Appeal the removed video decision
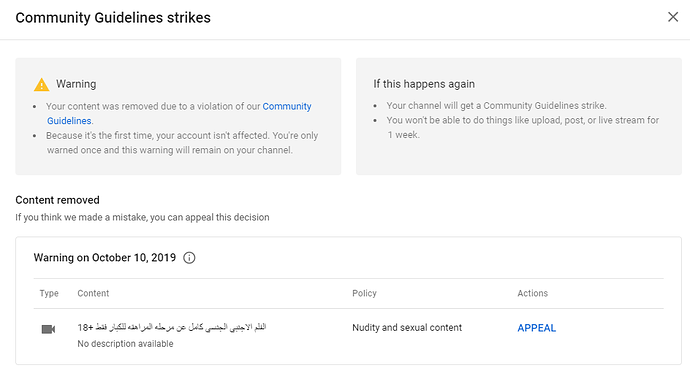The height and width of the screenshot is (376, 690). tap(536, 328)
